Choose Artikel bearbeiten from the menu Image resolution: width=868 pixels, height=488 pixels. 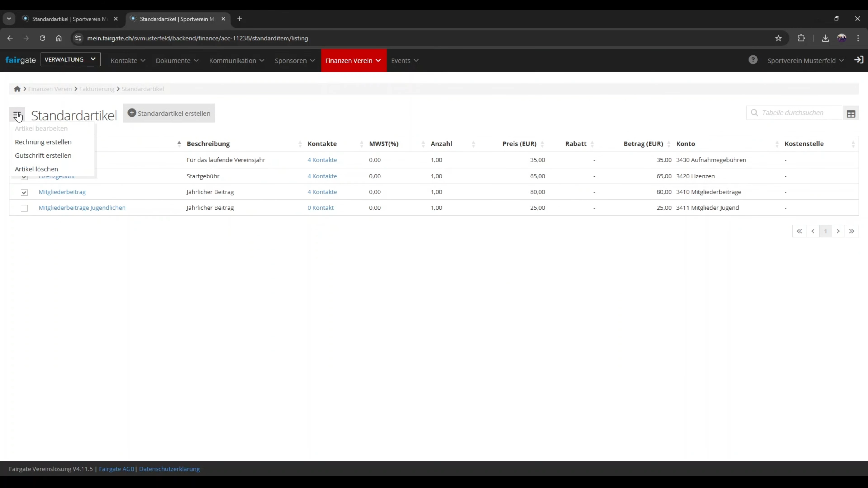[x=41, y=128]
